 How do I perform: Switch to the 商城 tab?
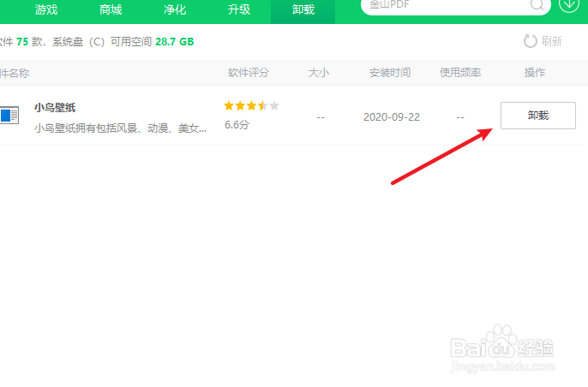[111, 9]
